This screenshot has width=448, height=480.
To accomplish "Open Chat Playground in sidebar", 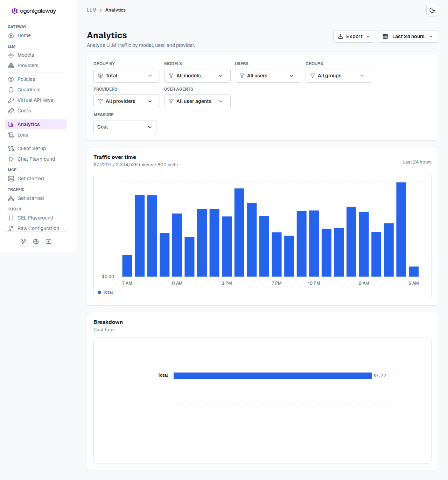I will 36,159.
